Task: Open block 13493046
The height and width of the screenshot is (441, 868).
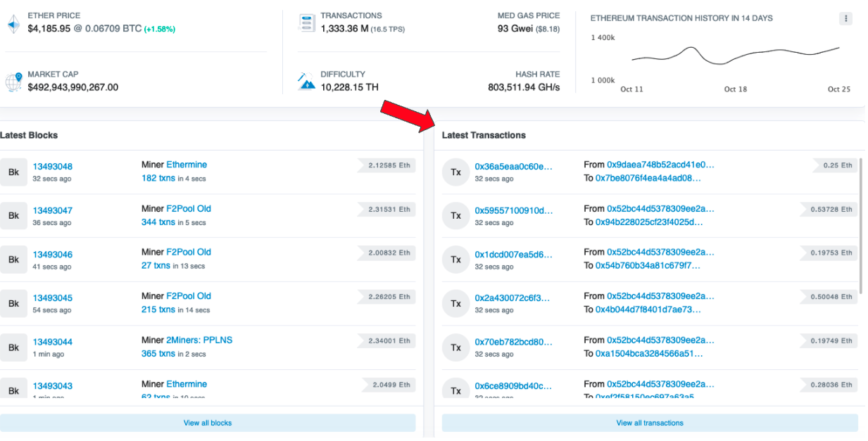Action: pyautogui.click(x=53, y=255)
